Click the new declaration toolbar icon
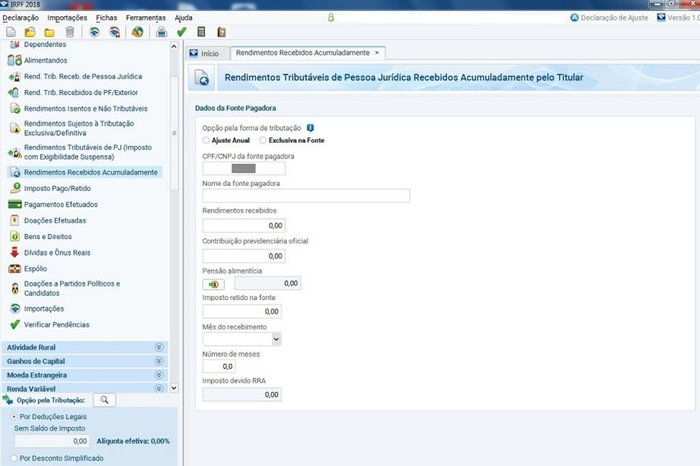 [11, 32]
